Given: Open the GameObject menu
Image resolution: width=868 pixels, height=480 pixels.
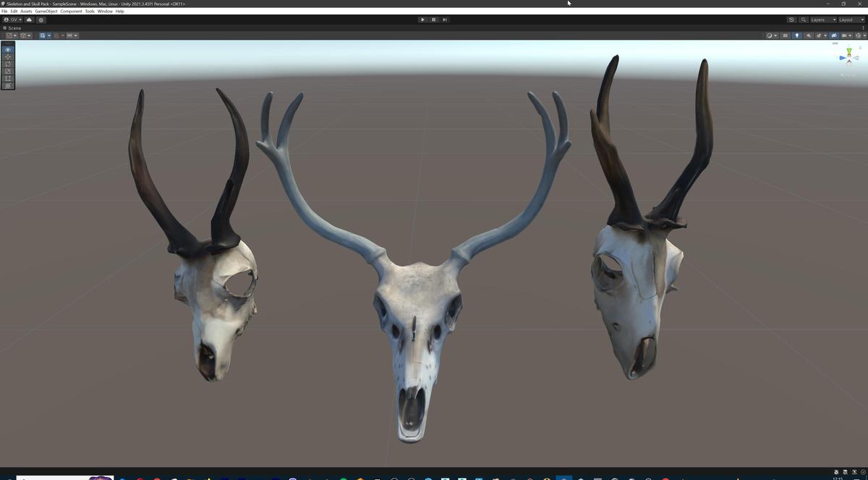Looking at the screenshot, I should coord(46,11).
